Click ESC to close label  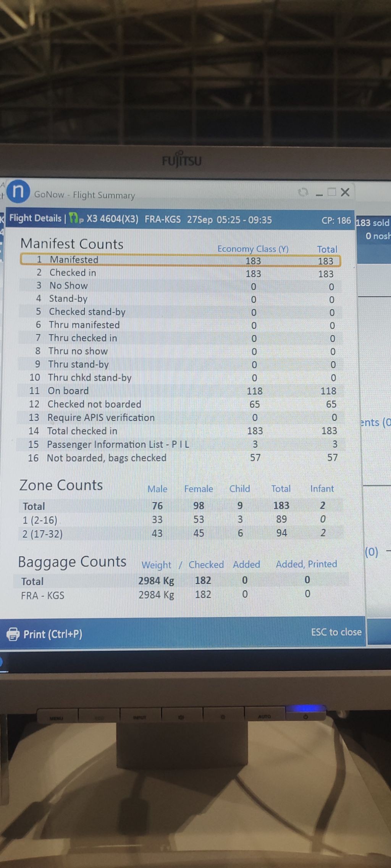coord(336,632)
